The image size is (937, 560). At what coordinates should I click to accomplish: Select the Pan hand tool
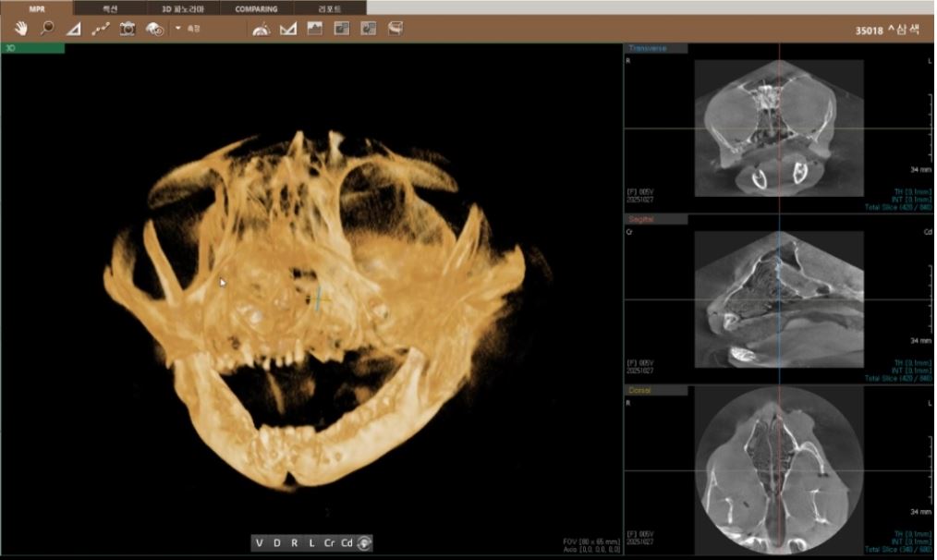click(21, 29)
